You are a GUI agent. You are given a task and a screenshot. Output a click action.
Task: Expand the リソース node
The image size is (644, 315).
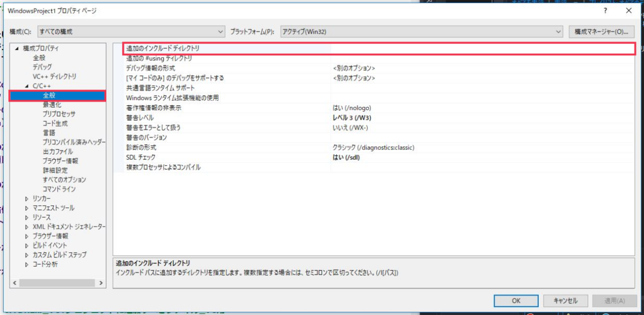pos(27,217)
